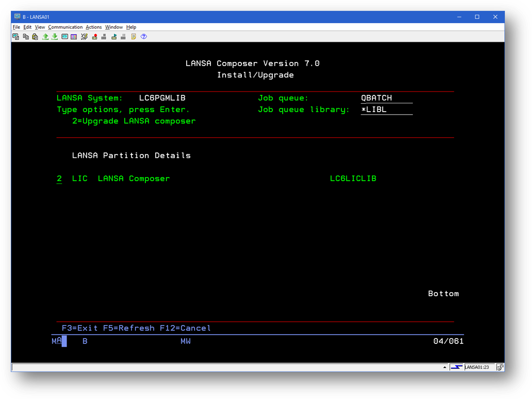532x399 pixels.
Task: Click F12=Cancel function key text
Action: click(185, 328)
